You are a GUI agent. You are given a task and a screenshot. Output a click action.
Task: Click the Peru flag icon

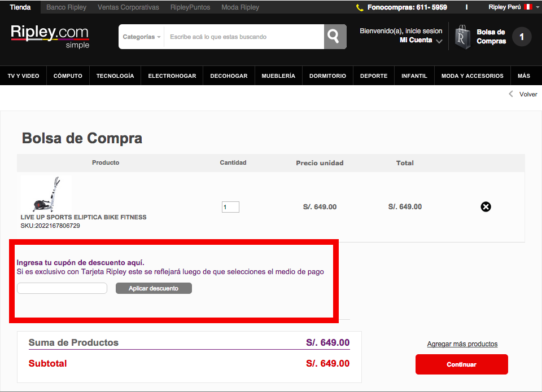(528, 7)
